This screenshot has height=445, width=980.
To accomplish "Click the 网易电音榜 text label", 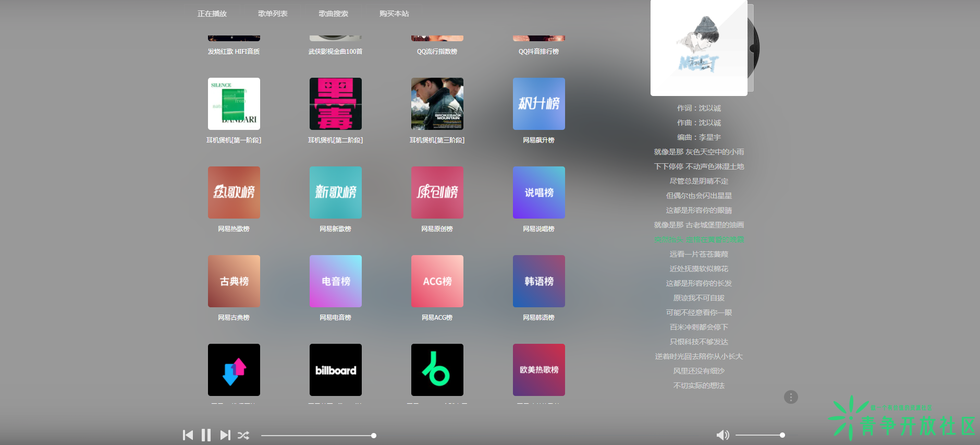I will (336, 318).
